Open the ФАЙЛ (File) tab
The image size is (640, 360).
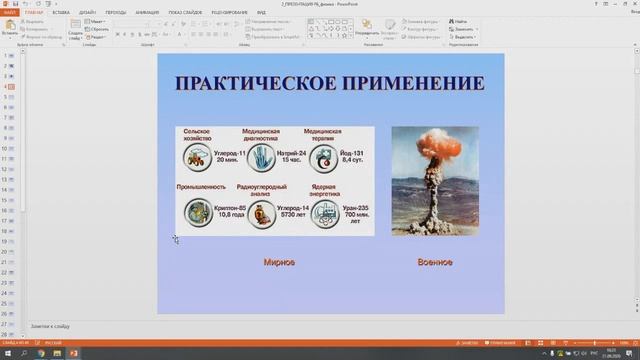click(x=9, y=13)
